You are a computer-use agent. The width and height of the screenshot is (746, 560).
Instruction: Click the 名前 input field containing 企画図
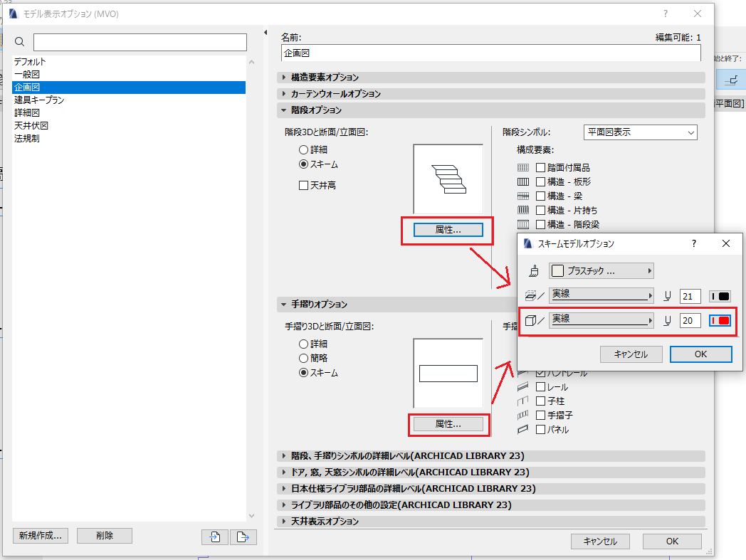coord(491,53)
